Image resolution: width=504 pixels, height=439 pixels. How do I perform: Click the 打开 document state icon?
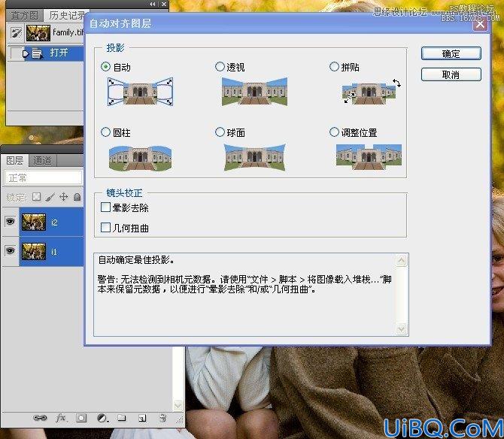(38, 53)
